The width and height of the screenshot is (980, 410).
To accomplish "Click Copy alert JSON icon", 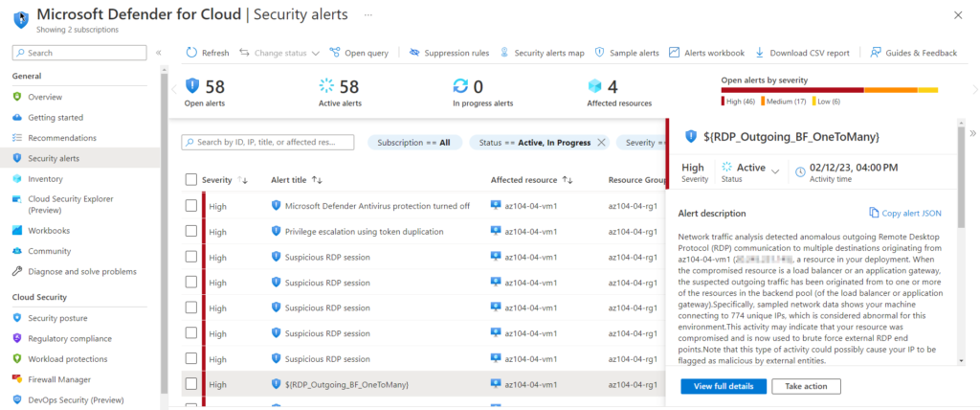I will click(874, 213).
